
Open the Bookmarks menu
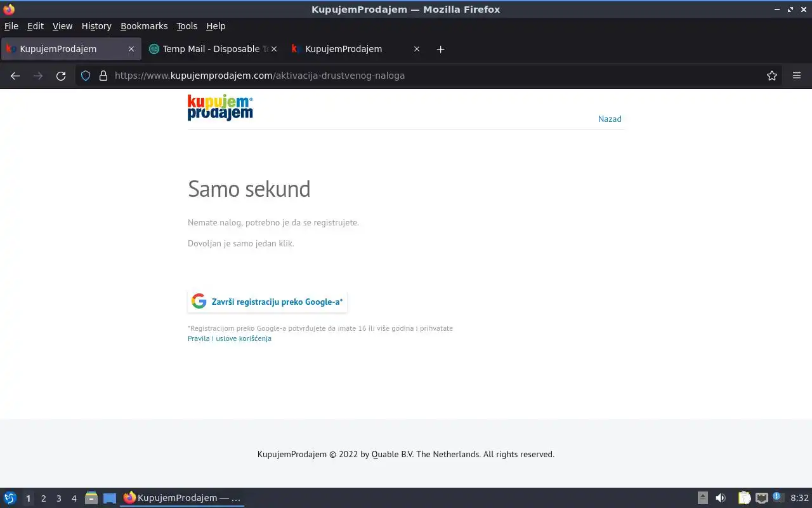(x=144, y=26)
